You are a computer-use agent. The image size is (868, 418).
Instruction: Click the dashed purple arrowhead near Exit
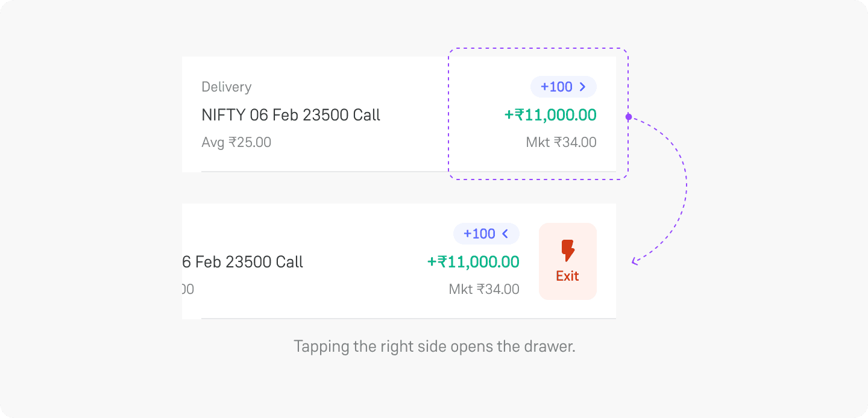[634, 261]
